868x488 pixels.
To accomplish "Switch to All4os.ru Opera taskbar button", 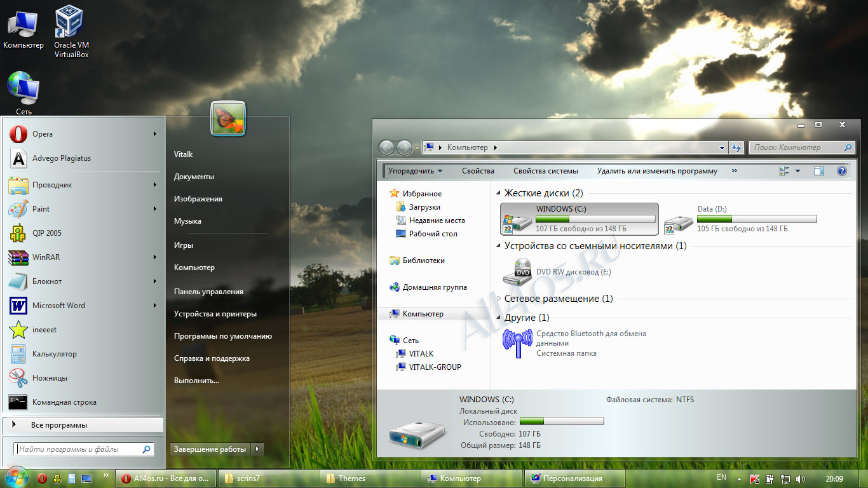I will (x=166, y=478).
